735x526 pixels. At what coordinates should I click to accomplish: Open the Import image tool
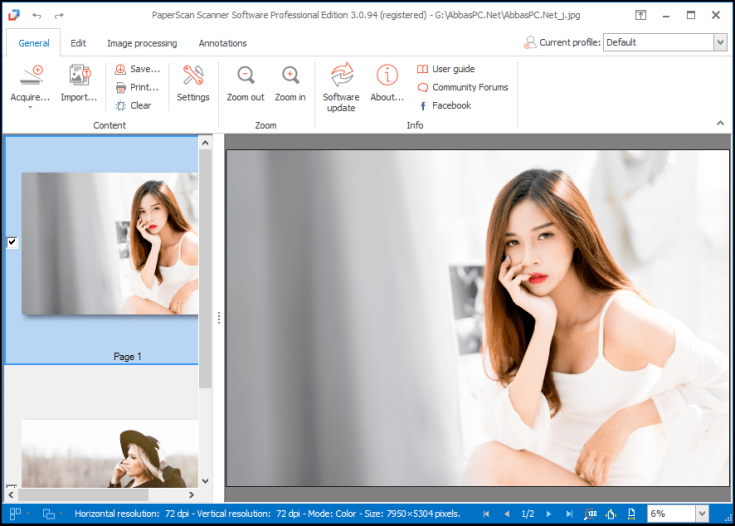[79, 78]
